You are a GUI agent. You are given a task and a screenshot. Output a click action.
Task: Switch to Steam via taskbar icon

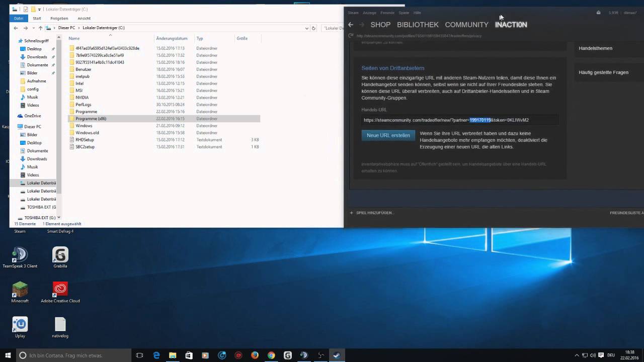pos(337,355)
